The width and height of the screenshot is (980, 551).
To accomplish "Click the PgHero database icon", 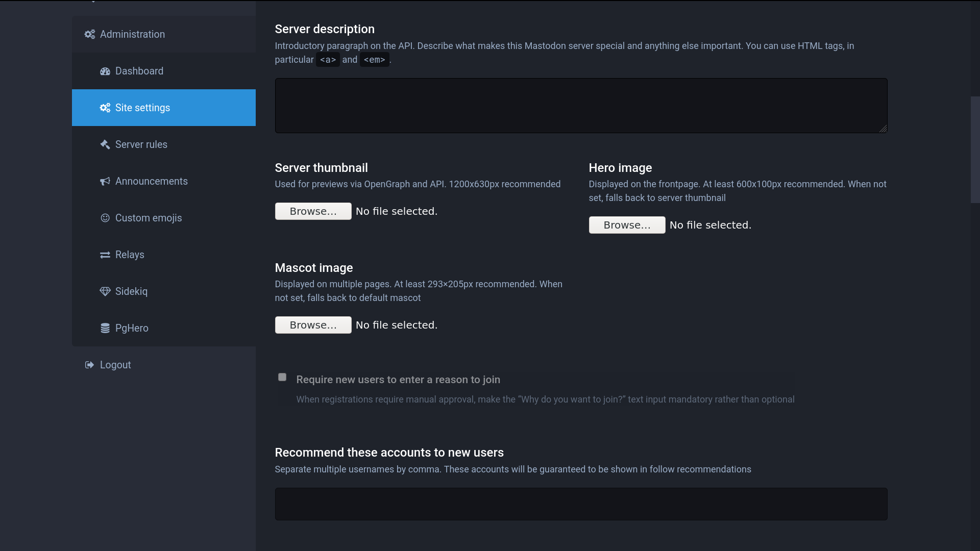I will 105,329.
